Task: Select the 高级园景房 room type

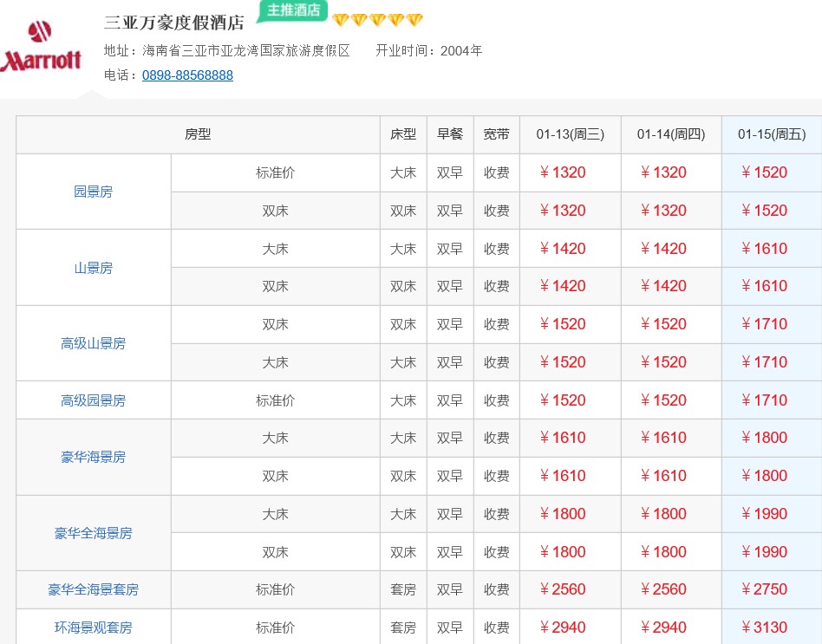Action: [x=93, y=400]
